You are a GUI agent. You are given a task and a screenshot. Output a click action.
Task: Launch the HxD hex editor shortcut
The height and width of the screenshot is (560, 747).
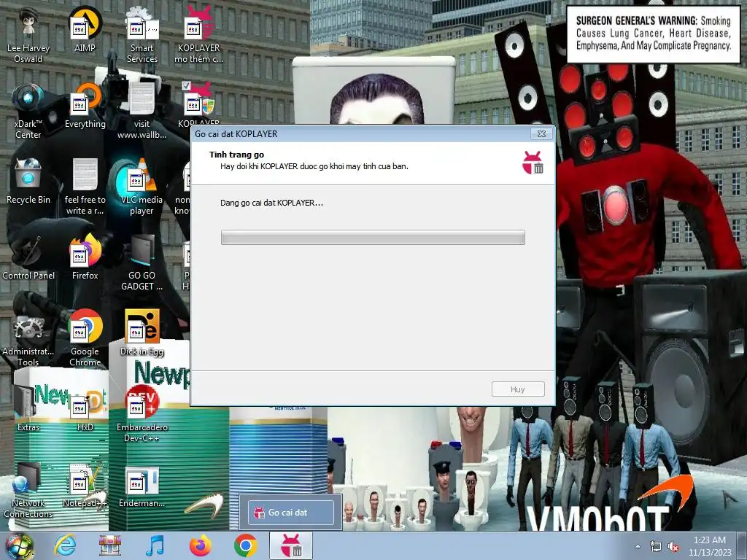tap(85, 410)
